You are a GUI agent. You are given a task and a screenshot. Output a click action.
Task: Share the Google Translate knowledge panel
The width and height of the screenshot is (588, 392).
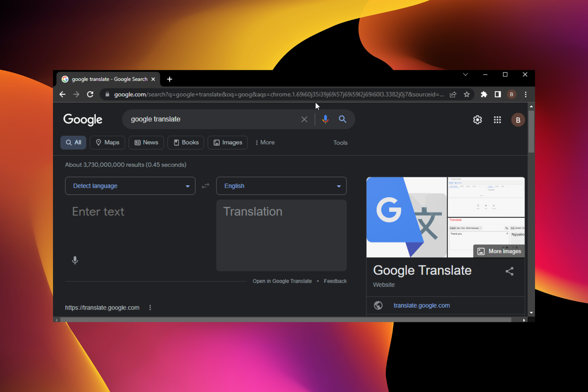click(x=509, y=271)
